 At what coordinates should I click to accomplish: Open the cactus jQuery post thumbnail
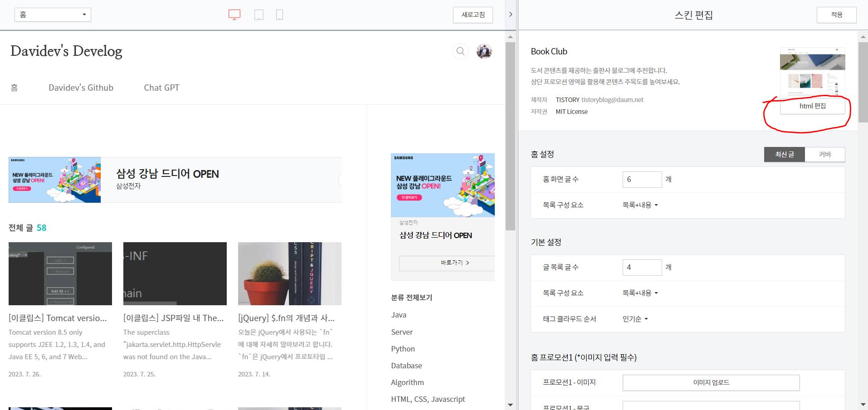click(290, 273)
